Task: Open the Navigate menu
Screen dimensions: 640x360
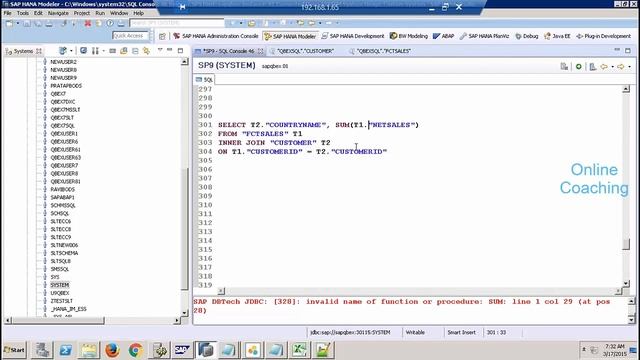Action: coord(58,13)
